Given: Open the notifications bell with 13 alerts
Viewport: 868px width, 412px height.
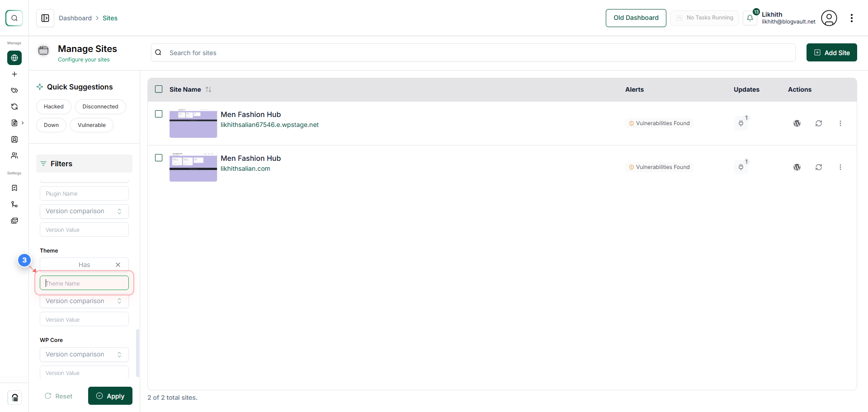Looking at the screenshot, I should coord(750,18).
